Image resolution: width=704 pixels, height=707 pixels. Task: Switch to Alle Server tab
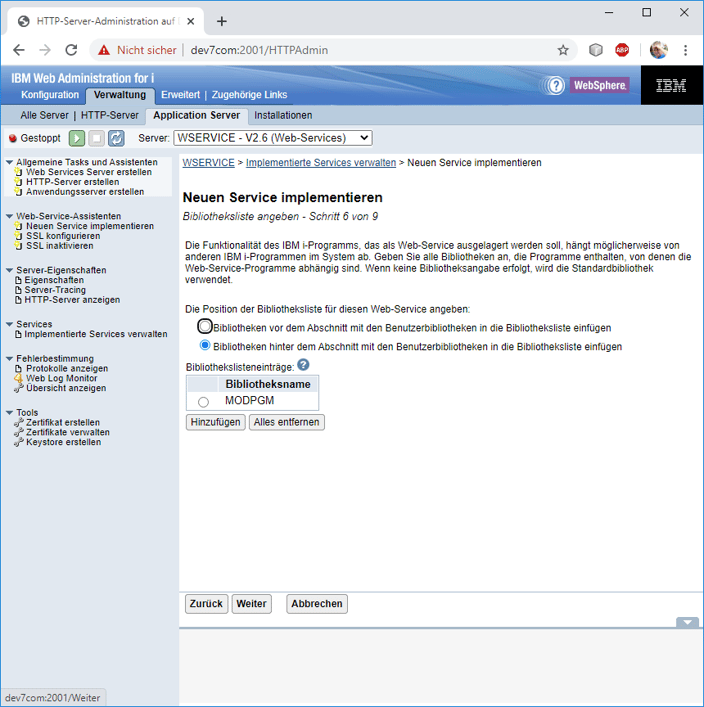44,115
